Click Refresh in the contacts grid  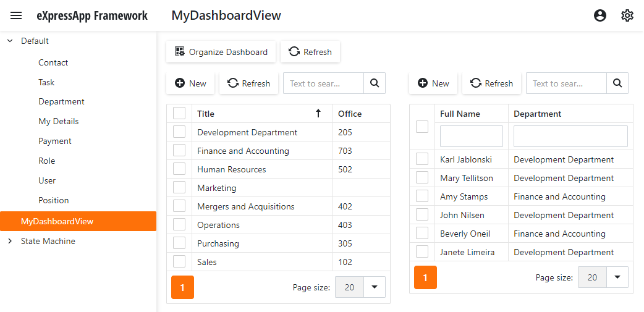click(x=491, y=83)
